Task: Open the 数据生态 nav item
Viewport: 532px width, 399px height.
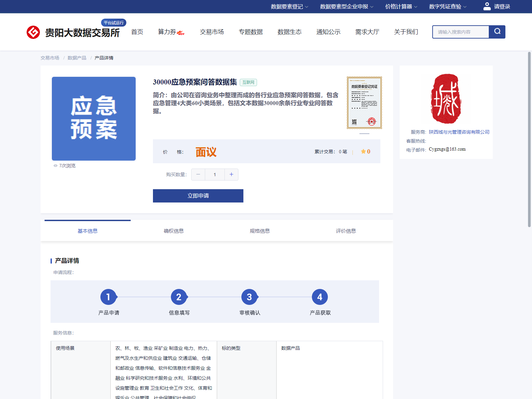Action: point(290,32)
